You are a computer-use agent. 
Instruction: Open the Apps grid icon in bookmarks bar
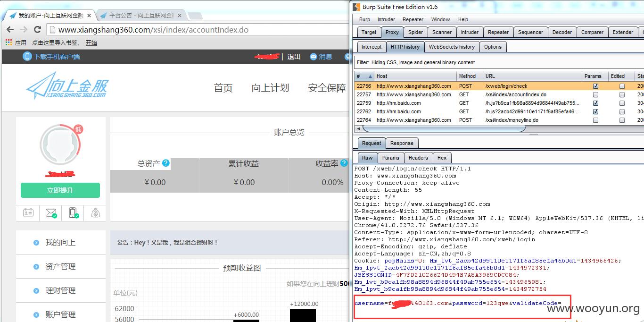tap(8, 42)
